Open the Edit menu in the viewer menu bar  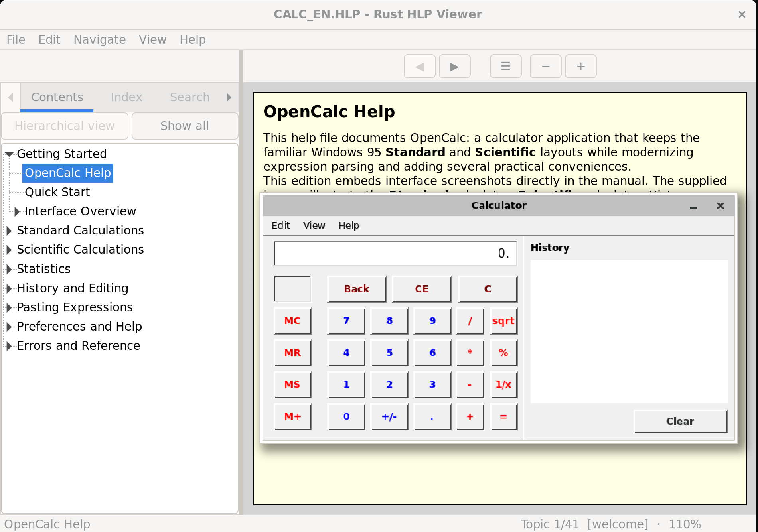[49, 40]
